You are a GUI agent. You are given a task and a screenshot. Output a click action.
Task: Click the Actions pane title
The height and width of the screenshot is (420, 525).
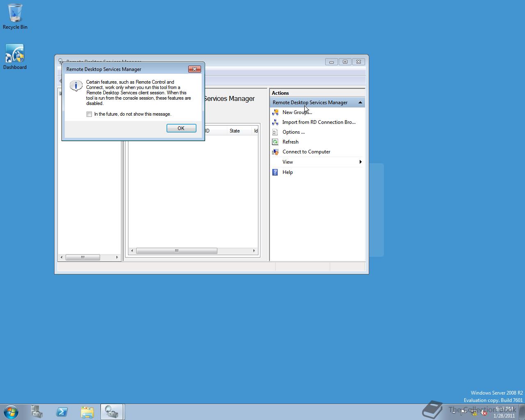pos(280,93)
